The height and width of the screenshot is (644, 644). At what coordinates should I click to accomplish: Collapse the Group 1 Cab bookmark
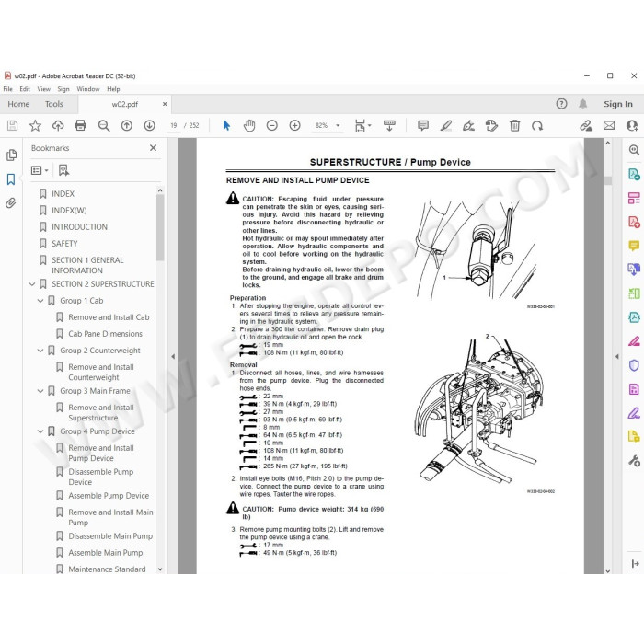(40, 301)
